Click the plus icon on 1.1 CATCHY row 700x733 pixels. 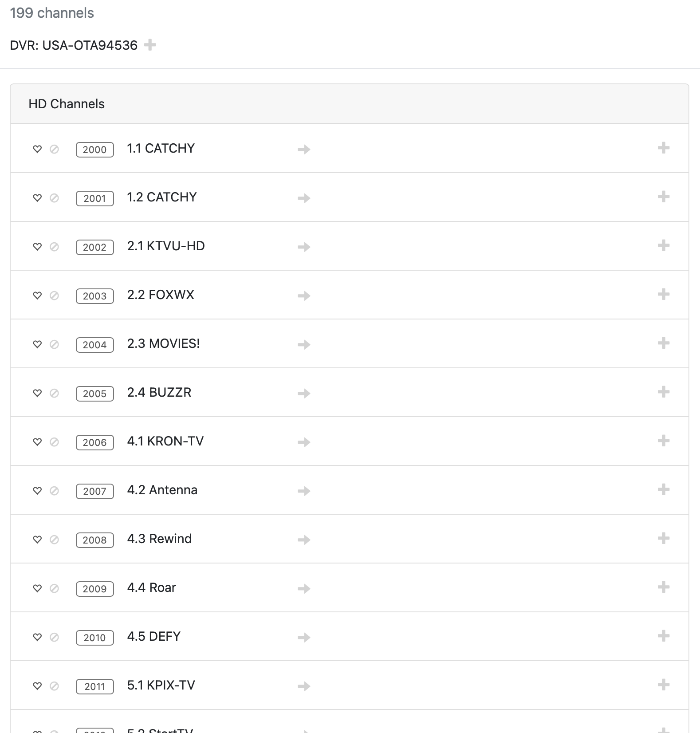[663, 148]
